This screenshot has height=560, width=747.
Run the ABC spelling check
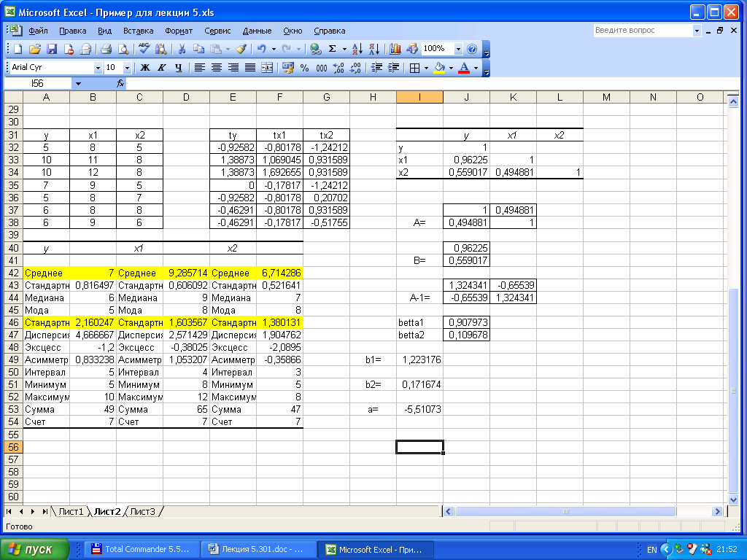(x=144, y=49)
